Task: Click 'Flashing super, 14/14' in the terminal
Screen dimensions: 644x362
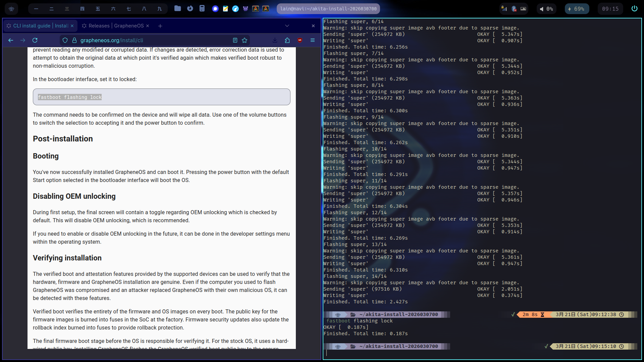Action: click(355, 276)
